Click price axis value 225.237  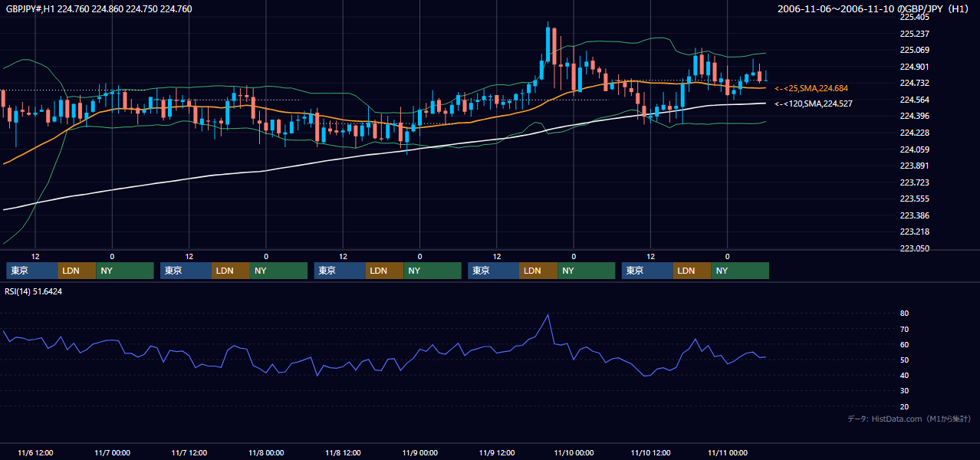915,34
